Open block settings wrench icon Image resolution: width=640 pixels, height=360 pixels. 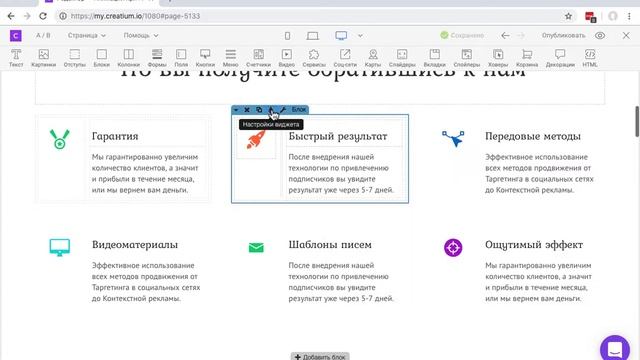283,110
